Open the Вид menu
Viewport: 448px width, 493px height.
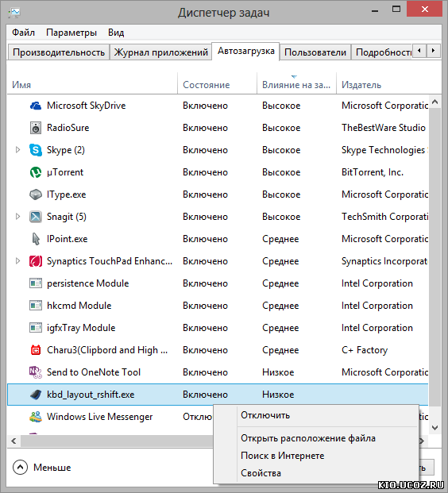pyautogui.click(x=116, y=33)
